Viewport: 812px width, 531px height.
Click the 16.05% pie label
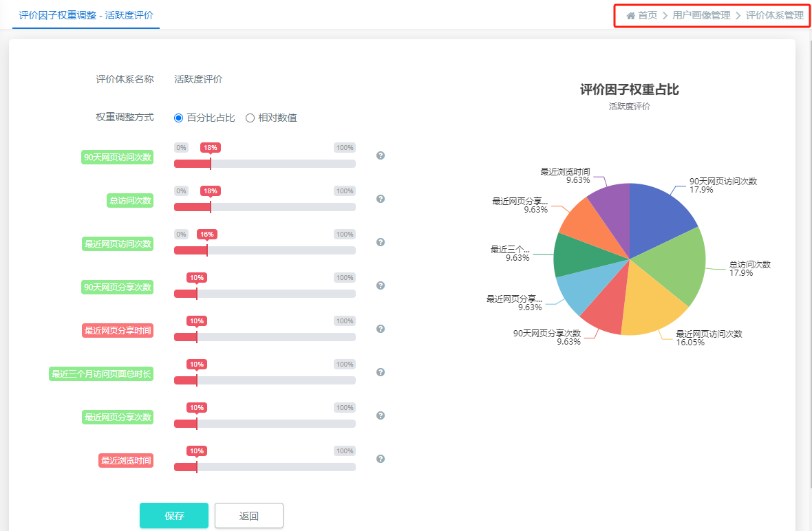point(690,342)
